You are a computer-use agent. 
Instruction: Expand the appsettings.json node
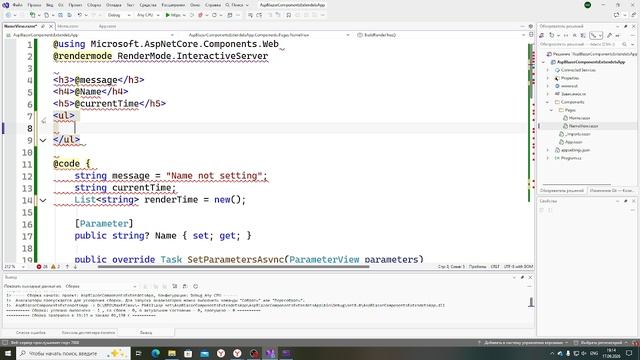tap(548, 150)
